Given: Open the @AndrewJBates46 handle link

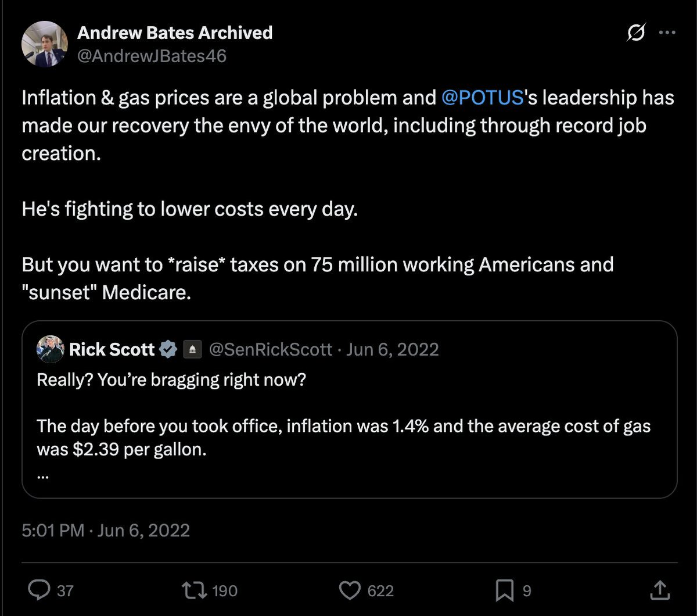Looking at the screenshot, I should tap(152, 55).
